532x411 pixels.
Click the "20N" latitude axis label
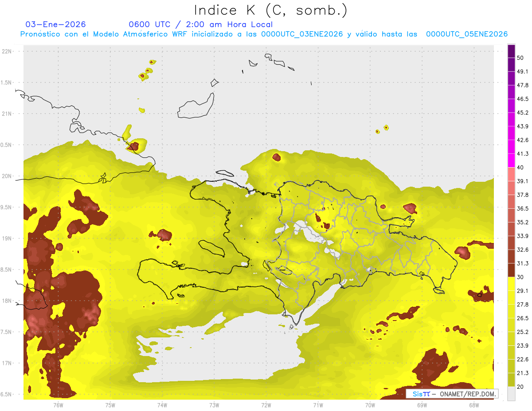click(8, 176)
